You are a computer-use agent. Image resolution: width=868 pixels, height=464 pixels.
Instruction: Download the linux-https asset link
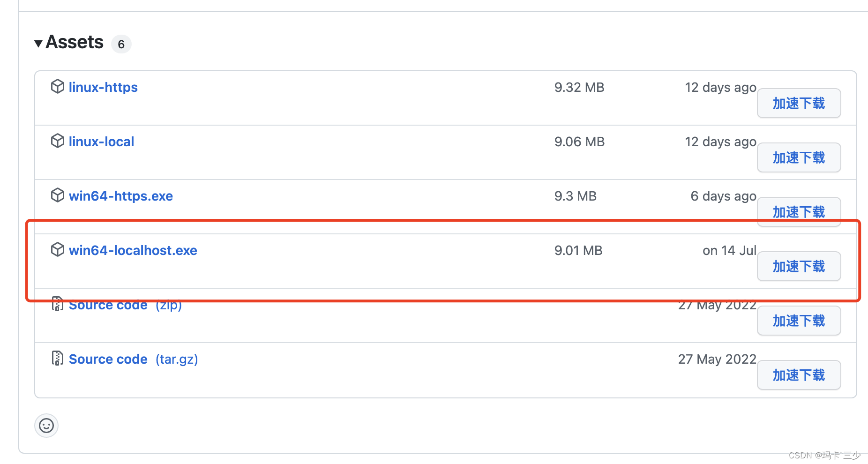(x=103, y=87)
